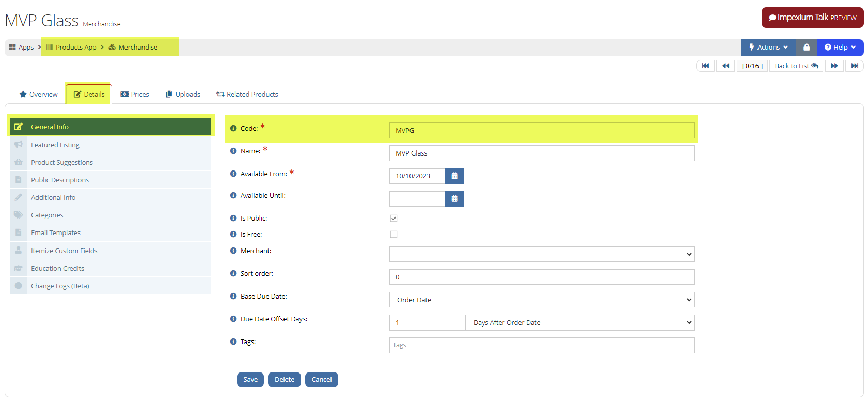Click the Due Date Offset Days number field
Image resolution: width=868 pixels, height=404 pixels.
428,322
